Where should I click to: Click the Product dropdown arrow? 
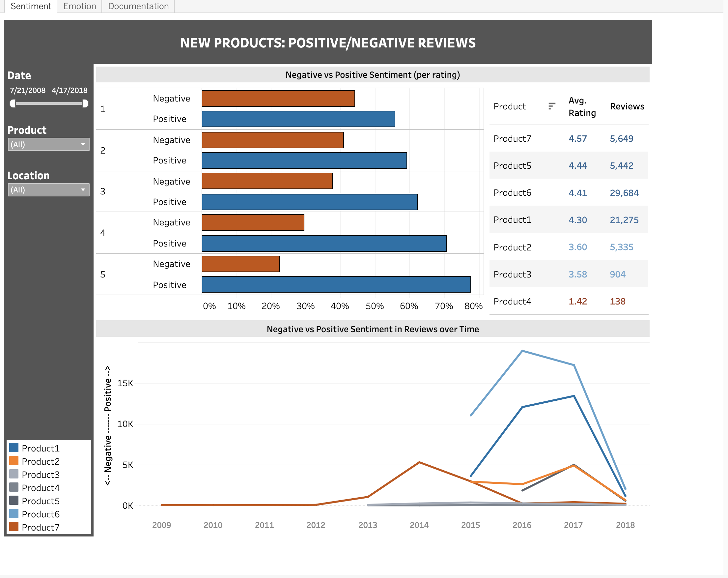(83, 144)
